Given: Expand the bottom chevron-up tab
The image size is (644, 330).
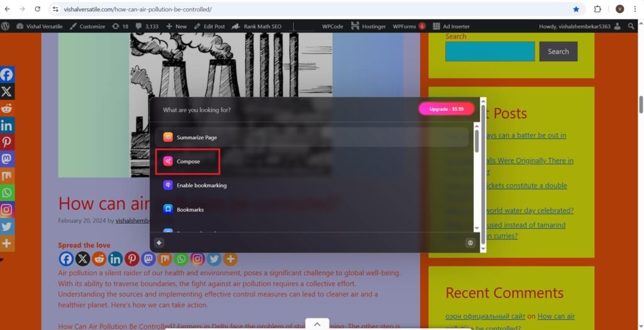Looking at the screenshot, I should [317, 324].
